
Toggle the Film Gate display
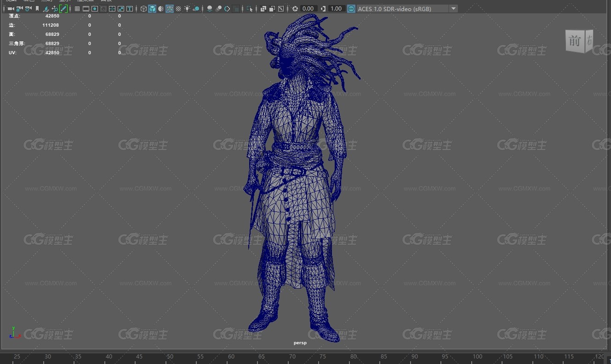[86, 9]
